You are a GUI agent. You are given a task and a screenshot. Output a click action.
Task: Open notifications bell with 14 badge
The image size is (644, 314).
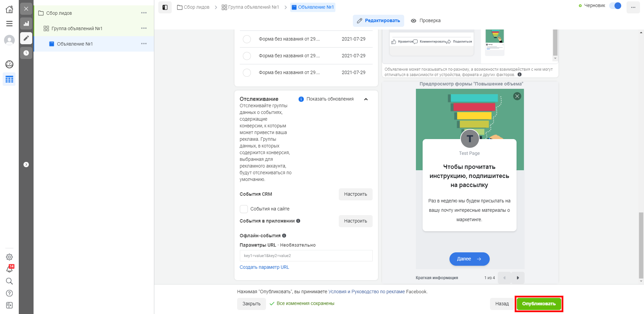(10, 269)
